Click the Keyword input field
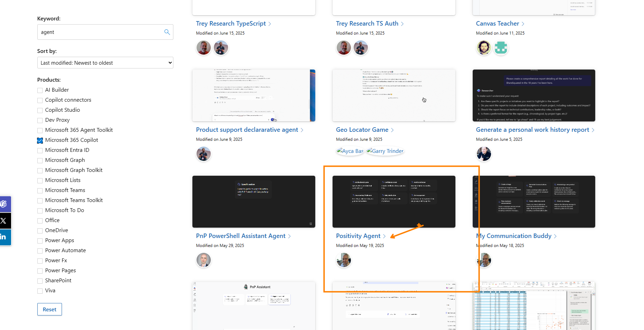 click(x=105, y=32)
